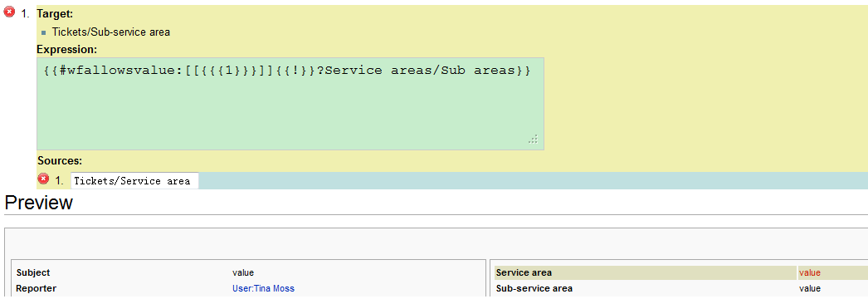
Task: Delete rule 1 with red X icon
Action: 9,12
